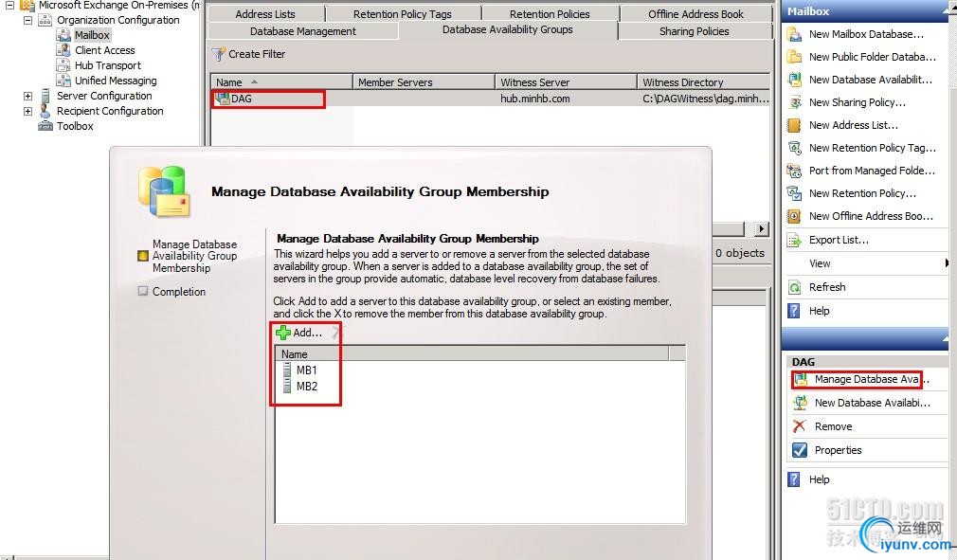Open the Sharing Policies tab

pyautogui.click(x=695, y=31)
